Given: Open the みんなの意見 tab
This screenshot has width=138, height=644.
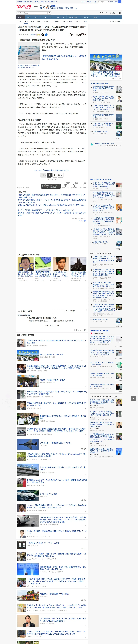Looking at the screenshot, I should pyautogui.click(x=73, y=17).
